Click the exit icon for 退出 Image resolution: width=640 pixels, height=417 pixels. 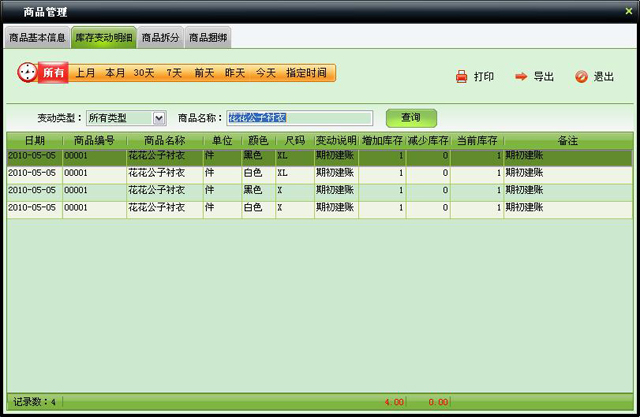click(x=581, y=77)
